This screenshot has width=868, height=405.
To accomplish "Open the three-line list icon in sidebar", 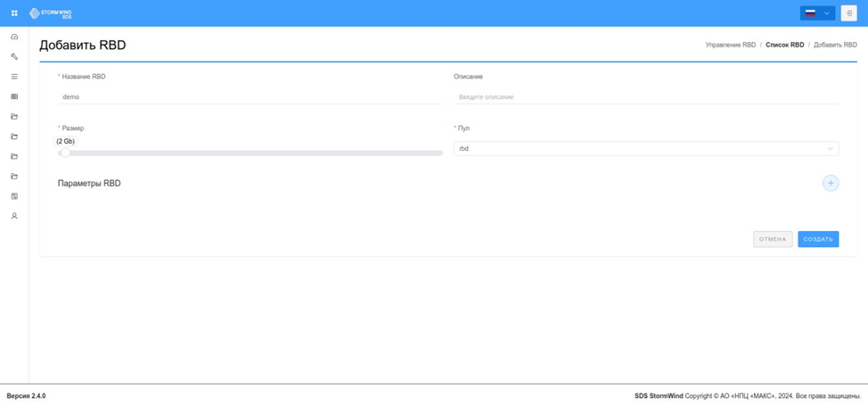I will pos(14,77).
